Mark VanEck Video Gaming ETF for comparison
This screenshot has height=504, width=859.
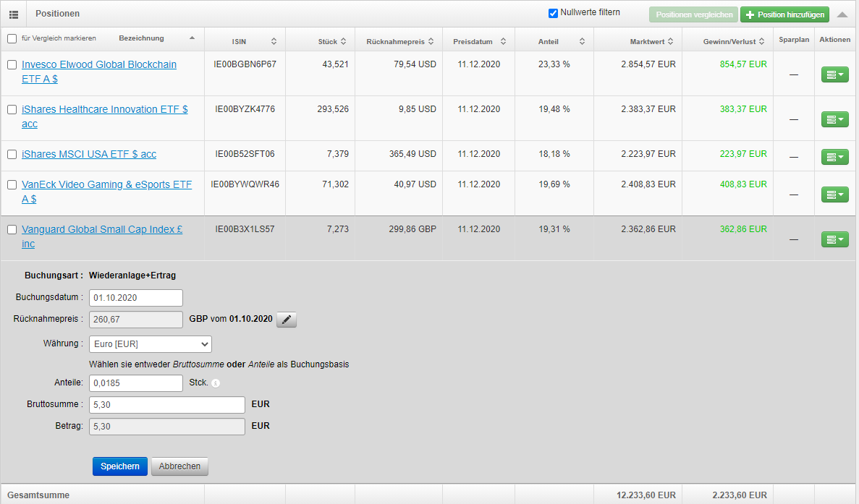pos(12,185)
